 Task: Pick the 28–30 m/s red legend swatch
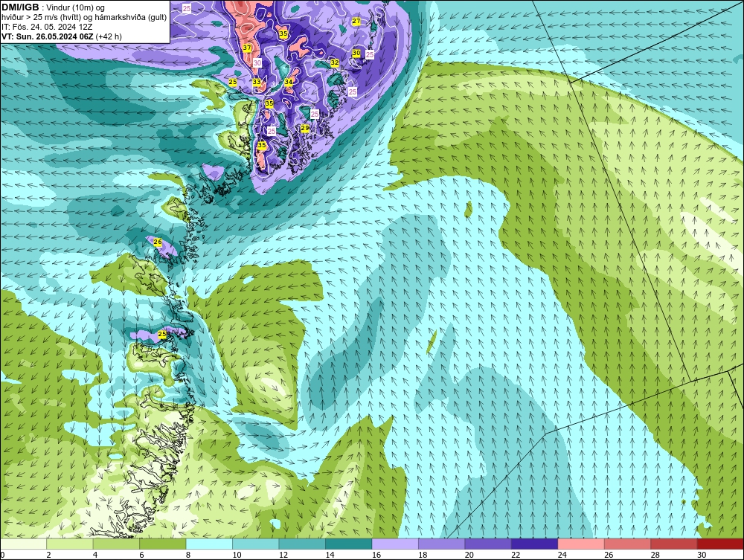coord(674,544)
